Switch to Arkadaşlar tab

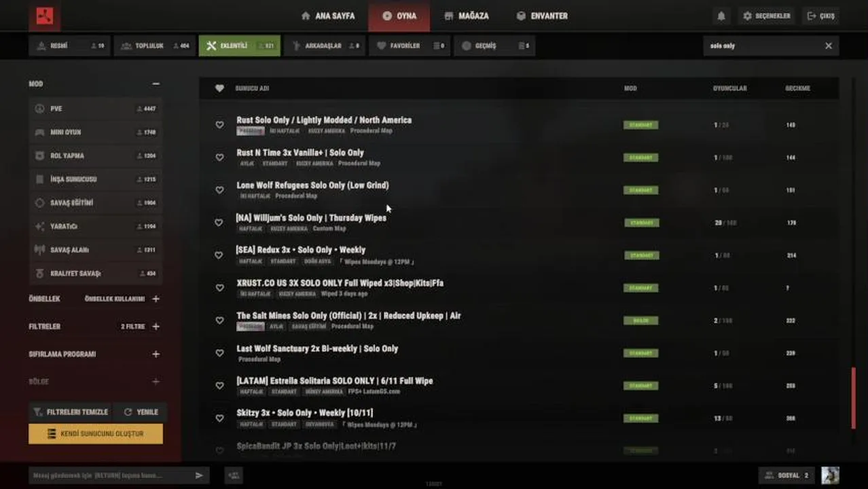(325, 46)
